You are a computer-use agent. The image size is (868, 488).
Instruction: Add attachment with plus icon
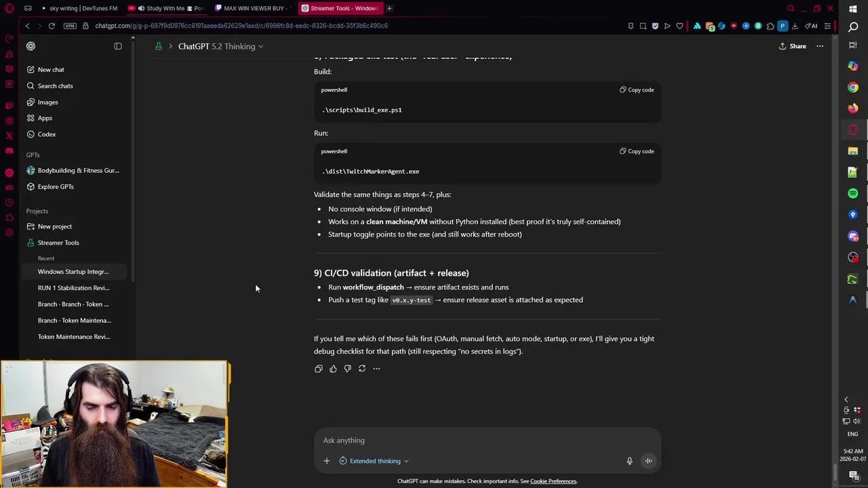(x=326, y=461)
